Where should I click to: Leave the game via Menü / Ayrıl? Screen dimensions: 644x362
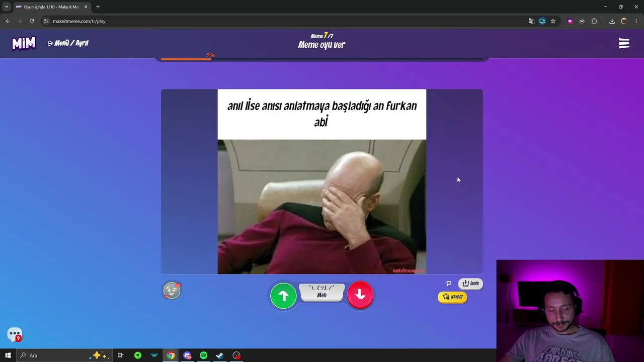pos(68,43)
